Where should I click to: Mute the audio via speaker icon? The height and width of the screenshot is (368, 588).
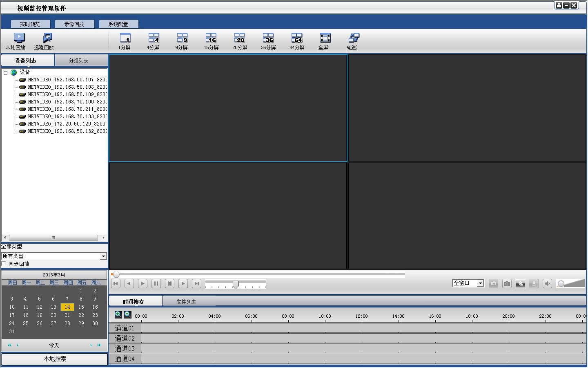(547, 283)
